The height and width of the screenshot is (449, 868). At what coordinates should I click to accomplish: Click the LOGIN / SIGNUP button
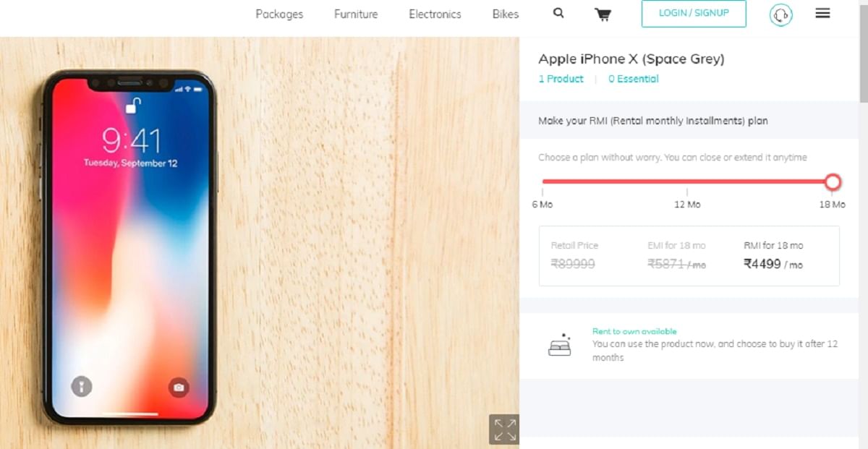(693, 13)
